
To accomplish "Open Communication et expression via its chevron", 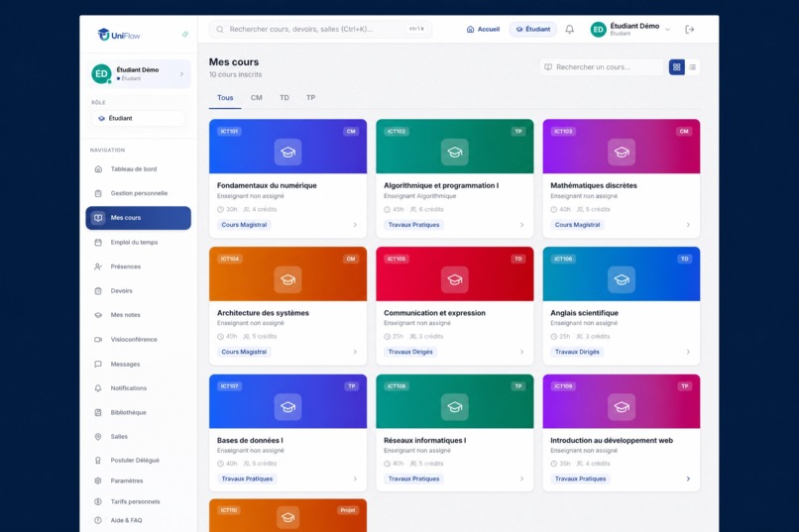I will click(x=521, y=353).
